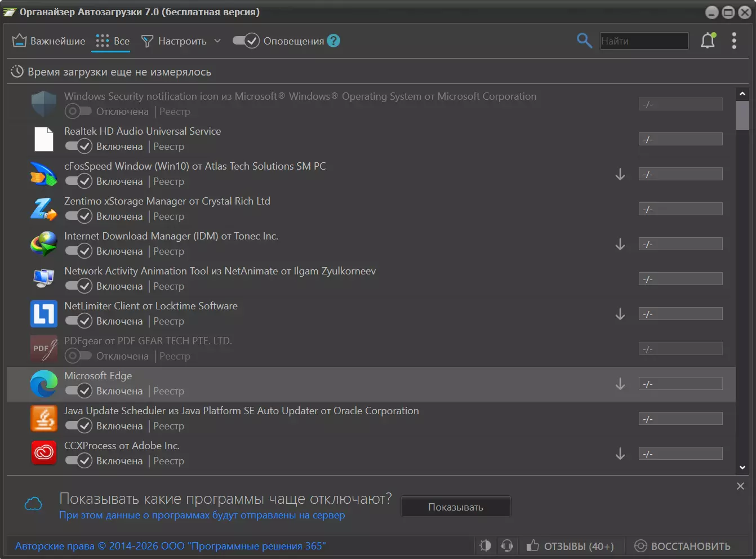Disable Realtek HD Audio Universal Service toggle

(x=78, y=147)
